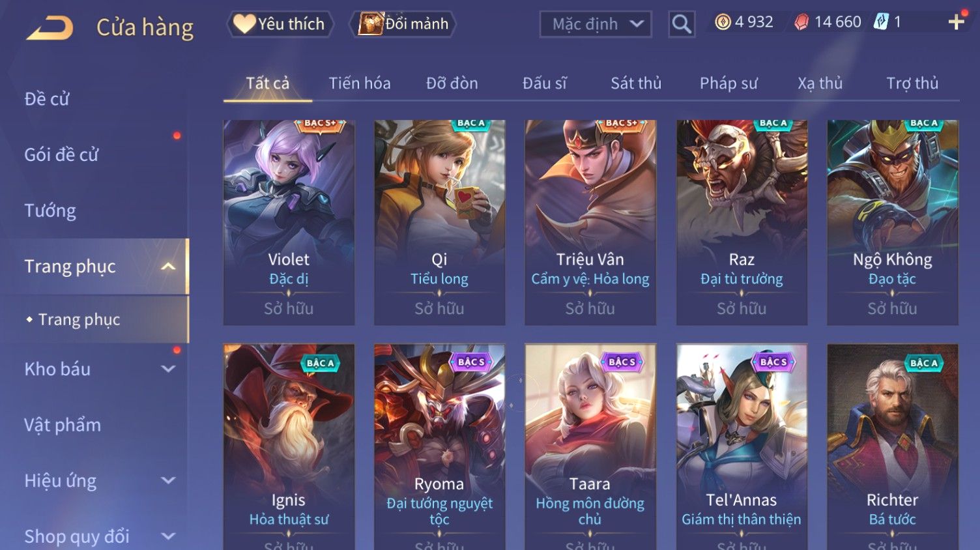Select the Tiến hóa tab

(360, 83)
